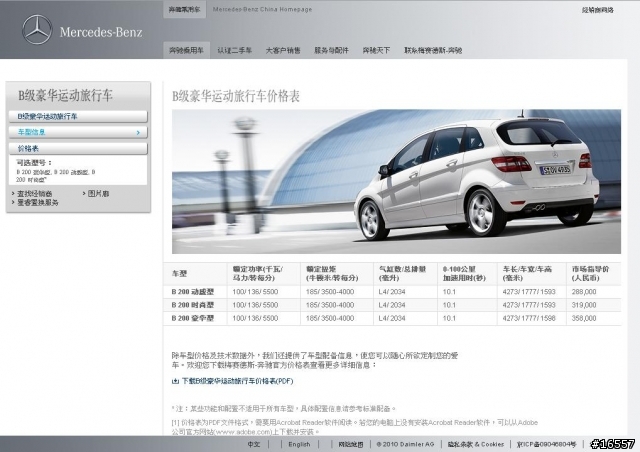Expand 车型信息 using its arrow chevron
The width and height of the screenshot is (640, 452).
(x=138, y=133)
